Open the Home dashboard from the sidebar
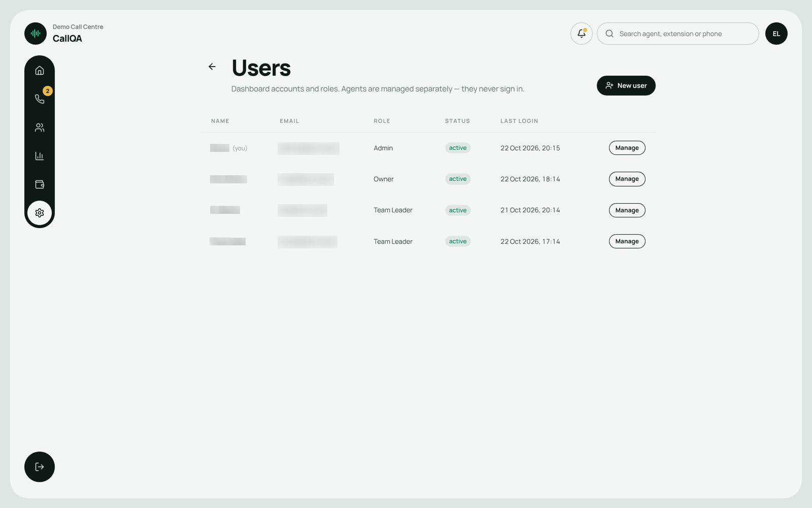The image size is (812, 508). pos(40,71)
